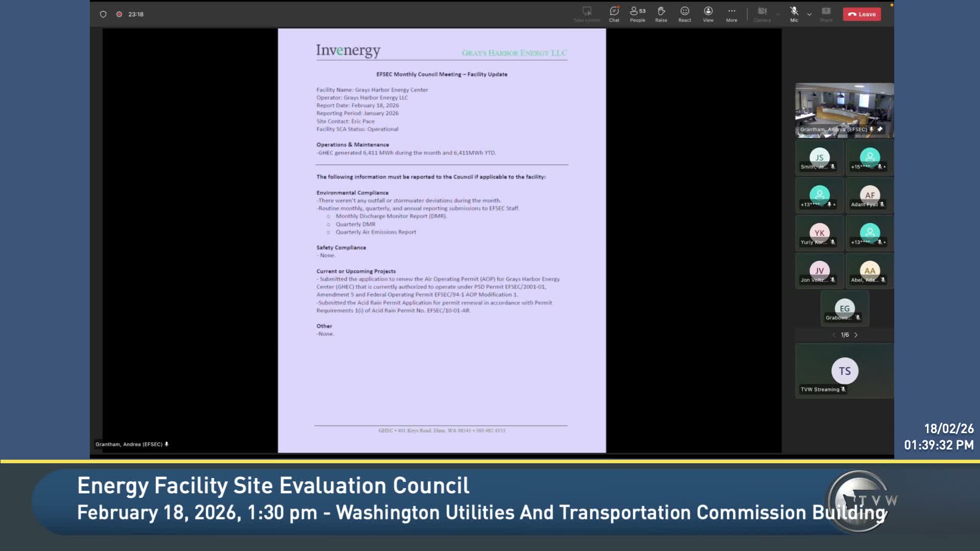Open the More actions menu

[x=731, y=14]
